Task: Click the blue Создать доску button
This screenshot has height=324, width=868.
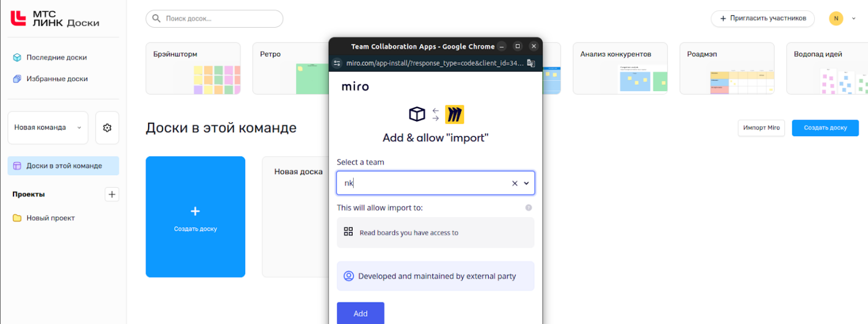Action: click(825, 128)
